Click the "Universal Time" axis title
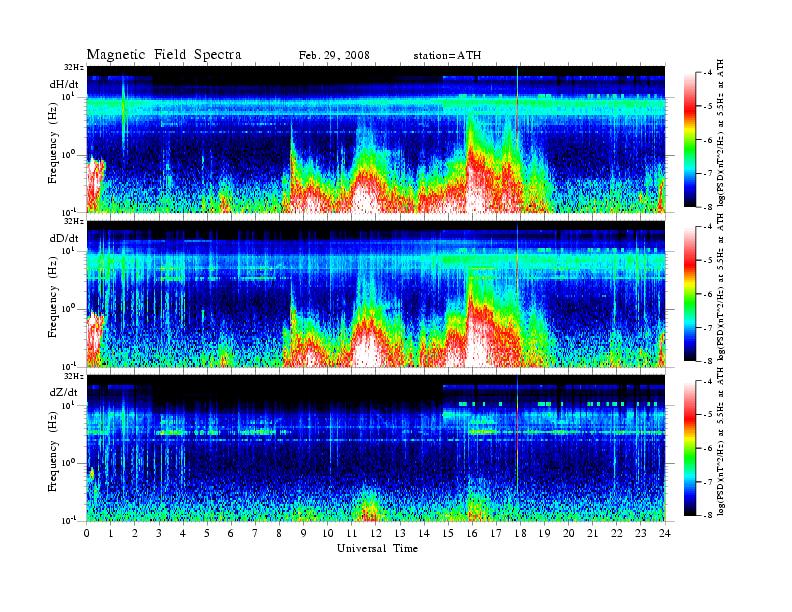 pyautogui.click(x=377, y=548)
